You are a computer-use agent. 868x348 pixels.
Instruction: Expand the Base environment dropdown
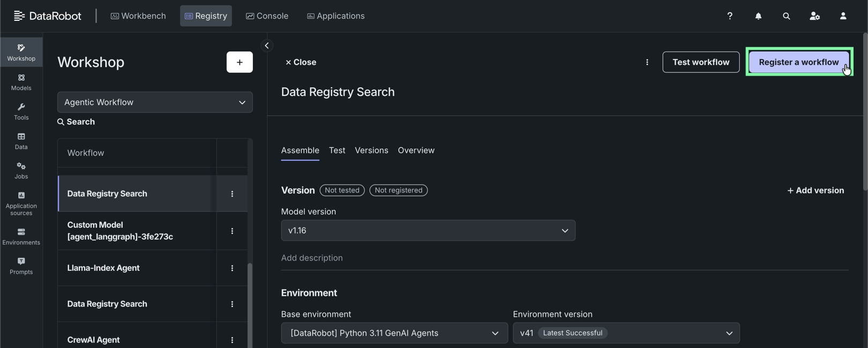pos(394,333)
